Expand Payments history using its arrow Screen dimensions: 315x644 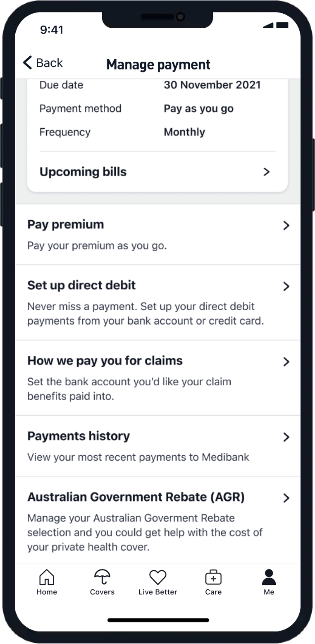[286, 437]
